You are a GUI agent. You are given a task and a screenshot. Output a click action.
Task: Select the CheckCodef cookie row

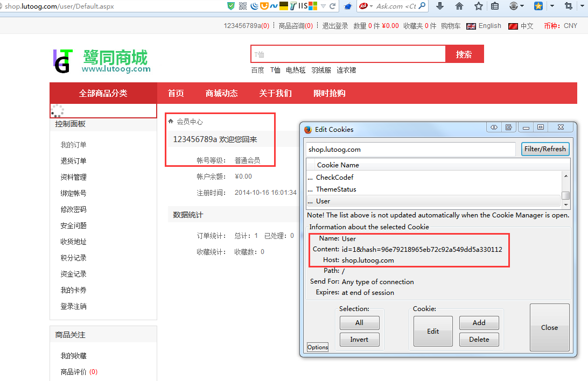click(x=434, y=177)
